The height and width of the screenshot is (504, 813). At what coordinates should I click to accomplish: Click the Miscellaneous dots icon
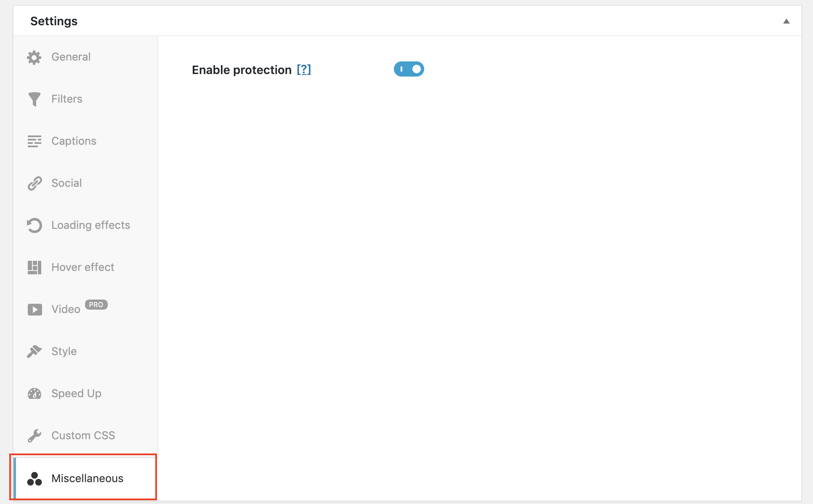[34, 477]
